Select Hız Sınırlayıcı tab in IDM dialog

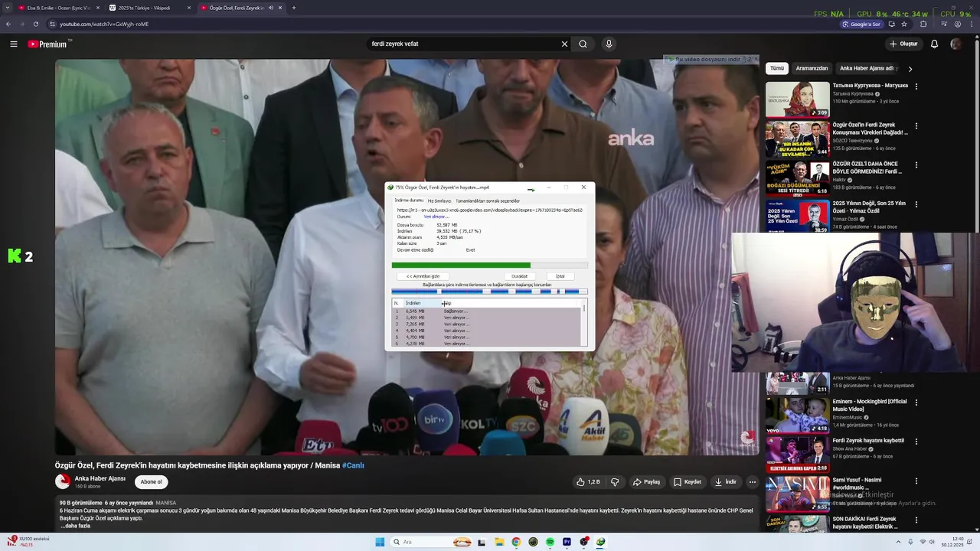(x=439, y=201)
